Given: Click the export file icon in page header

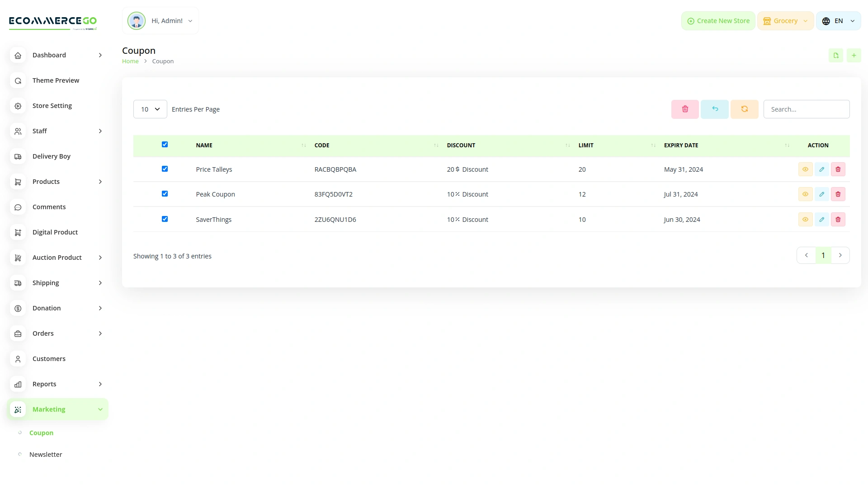Looking at the screenshot, I should [836, 55].
